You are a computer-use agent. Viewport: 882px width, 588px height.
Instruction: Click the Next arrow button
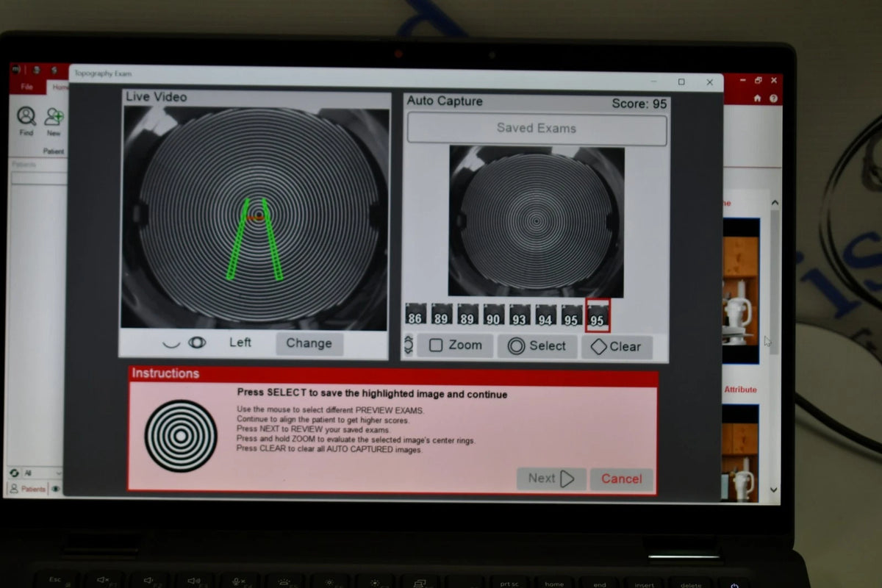point(551,479)
